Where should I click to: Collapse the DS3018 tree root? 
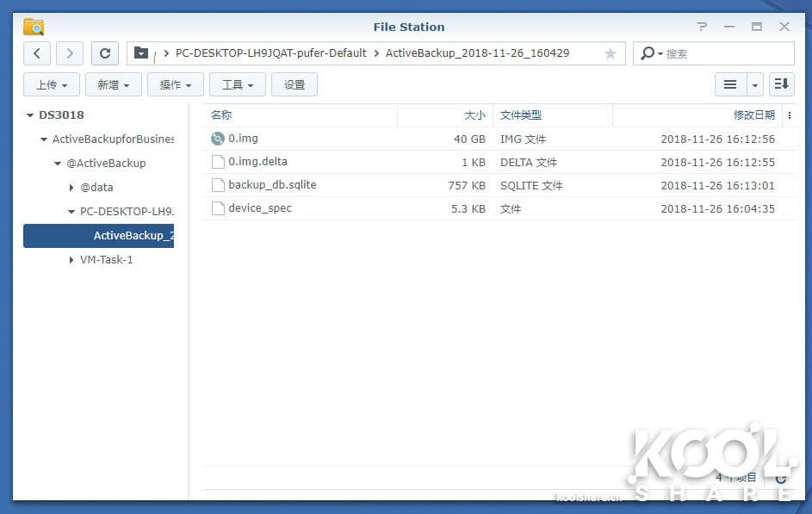pyautogui.click(x=30, y=115)
